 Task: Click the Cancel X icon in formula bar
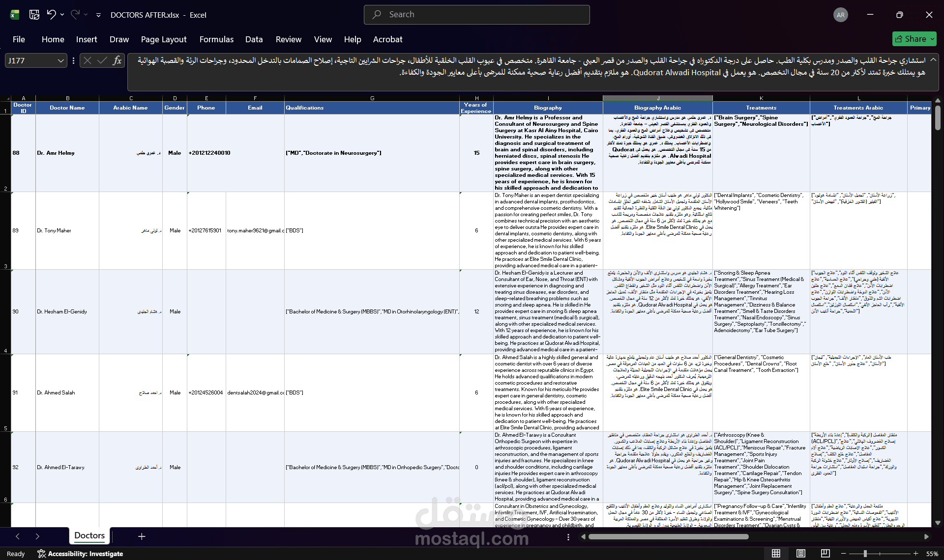pyautogui.click(x=88, y=60)
